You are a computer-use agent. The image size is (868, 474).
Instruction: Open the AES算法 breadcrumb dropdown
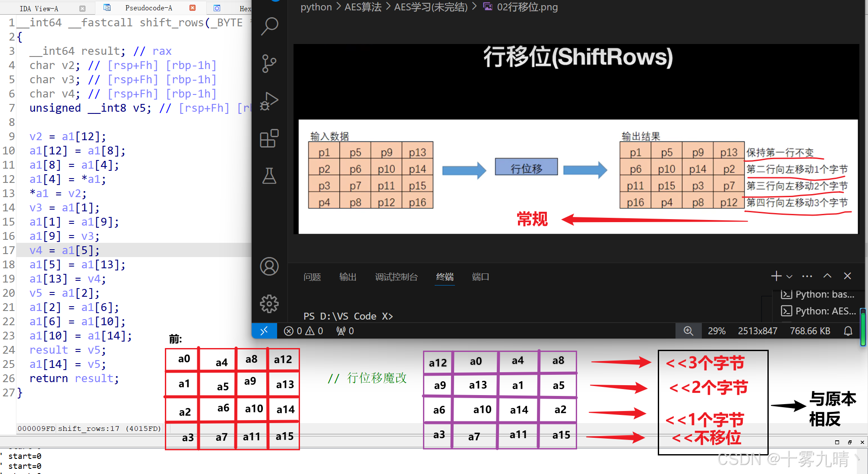(363, 7)
